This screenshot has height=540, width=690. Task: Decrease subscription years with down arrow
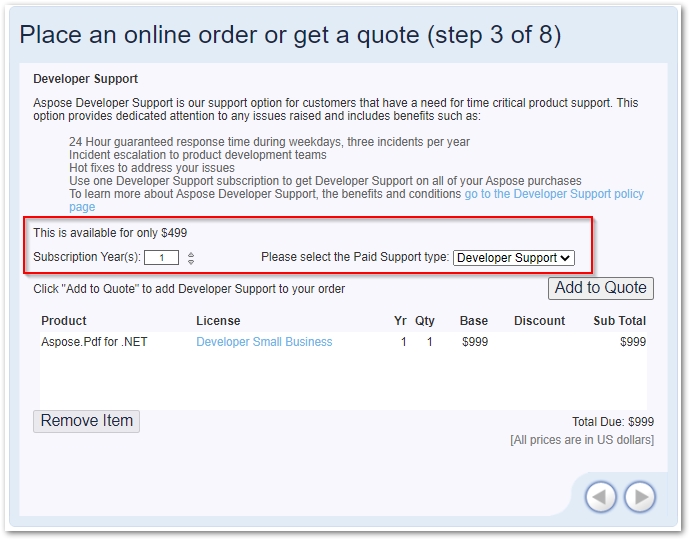pyautogui.click(x=191, y=262)
